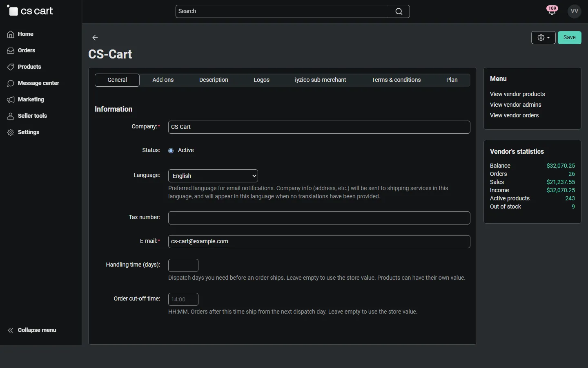Save the vendor changes
Screen dimensions: 588x368
coord(570,38)
